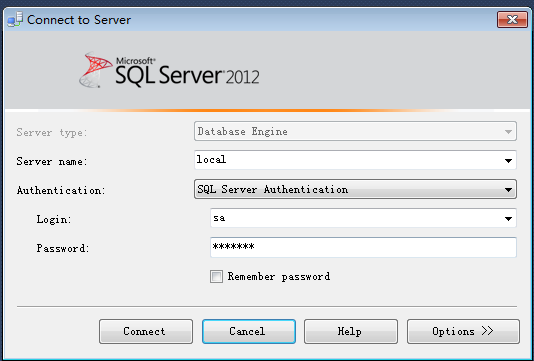Open the Authentication dropdown list

pos(355,189)
